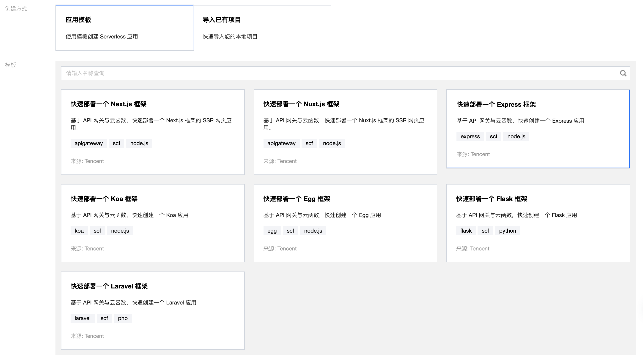This screenshot has width=643, height=364.
Task: Choose the Next.js framework template card
Action: (153, 132)
